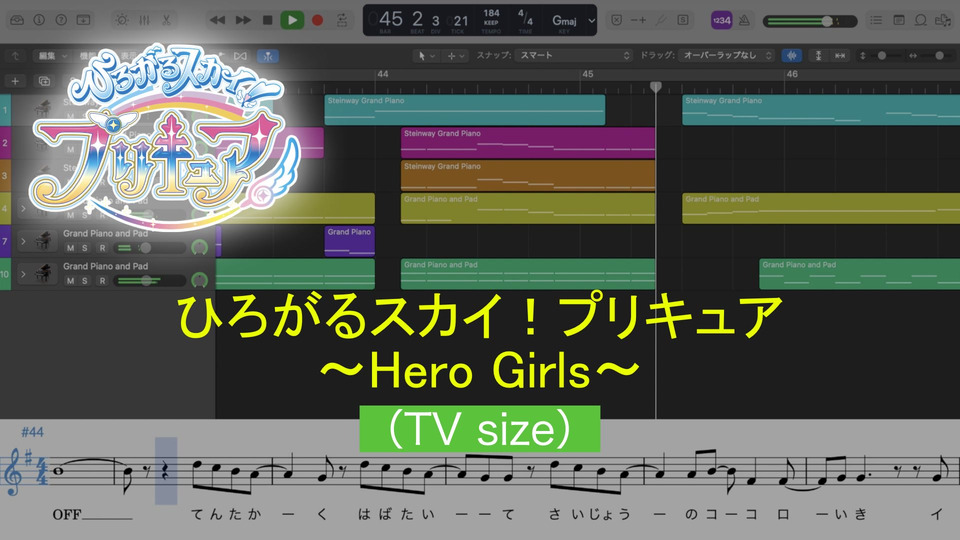Click track 7 piano instrument icon

coord(43,241)
